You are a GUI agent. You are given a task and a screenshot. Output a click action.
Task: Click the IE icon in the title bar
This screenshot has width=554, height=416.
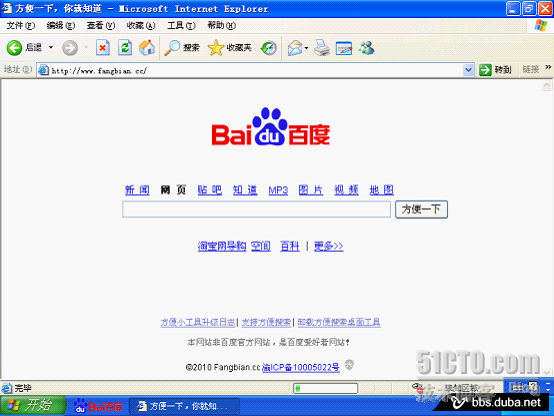7,8
